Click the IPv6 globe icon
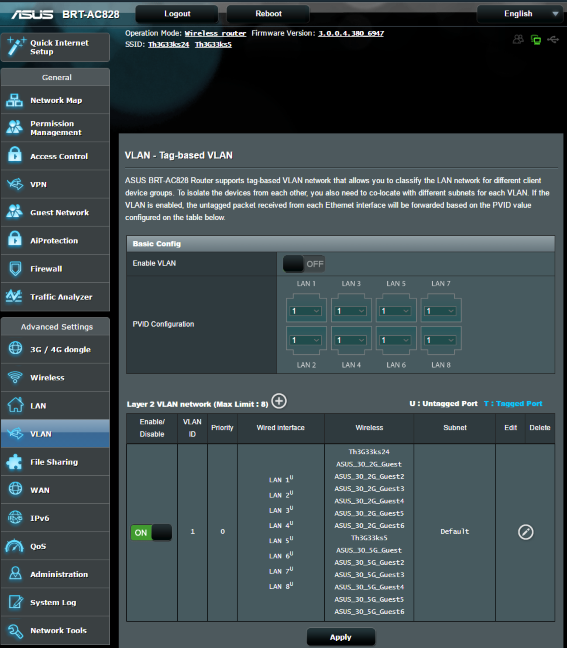The height and width of the screenshot is (648, 567). click(15, 517)
